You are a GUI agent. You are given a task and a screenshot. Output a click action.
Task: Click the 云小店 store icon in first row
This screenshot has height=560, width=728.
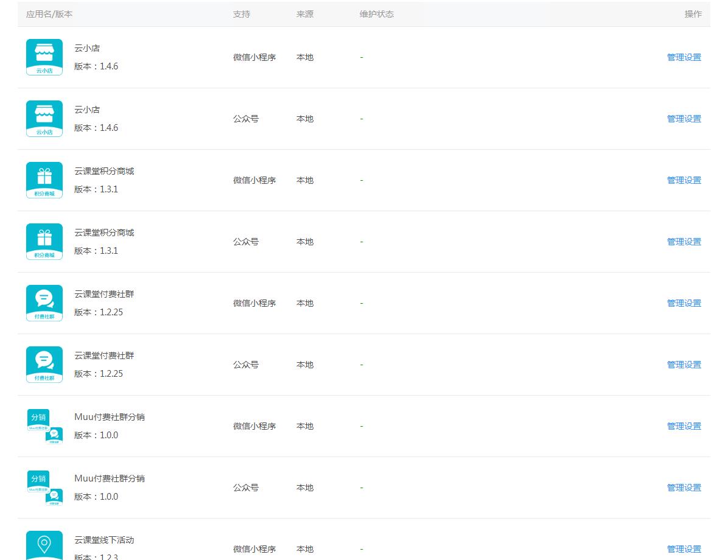[44, 57]
